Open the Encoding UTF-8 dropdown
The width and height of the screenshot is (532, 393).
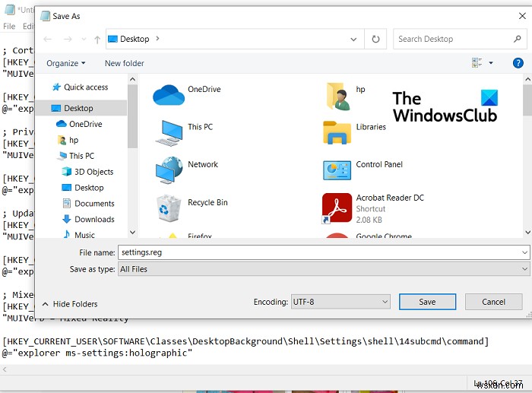[x=340, y=302]
